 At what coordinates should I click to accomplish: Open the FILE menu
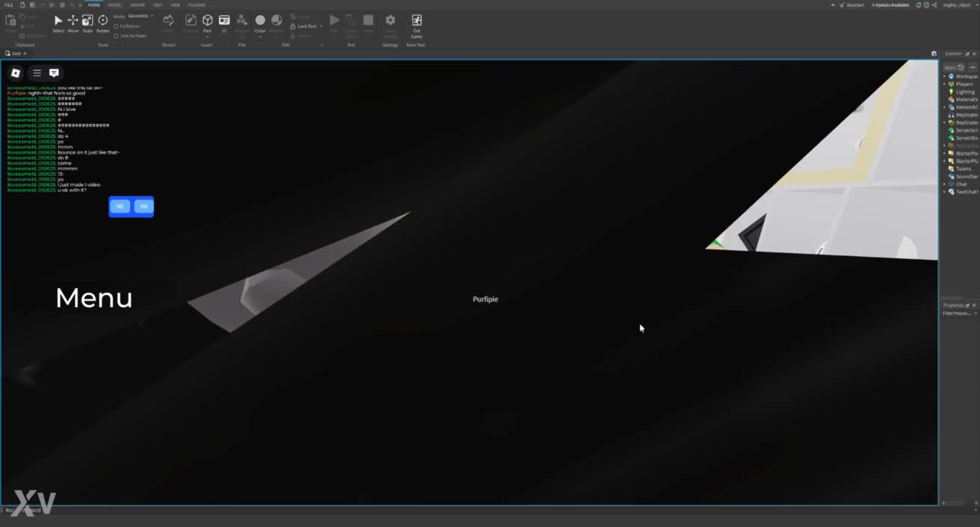[9, 4]
